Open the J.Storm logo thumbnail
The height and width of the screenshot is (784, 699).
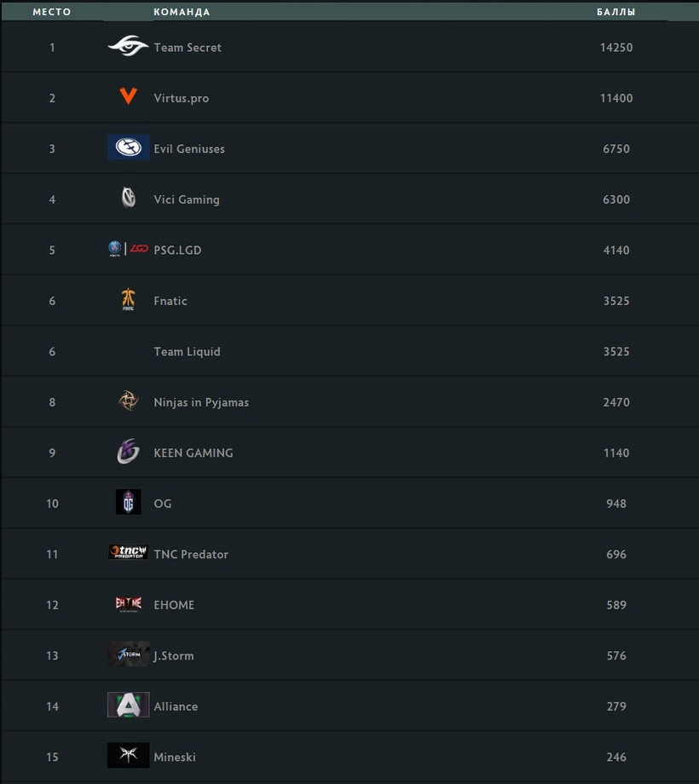[x=129, y=654]
